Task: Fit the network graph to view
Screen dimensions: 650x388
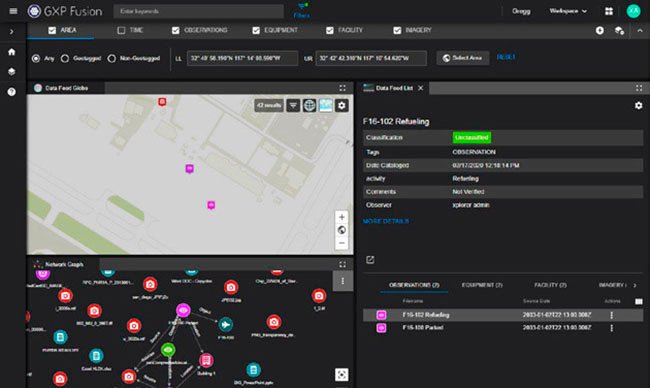Action: (342, 374)
